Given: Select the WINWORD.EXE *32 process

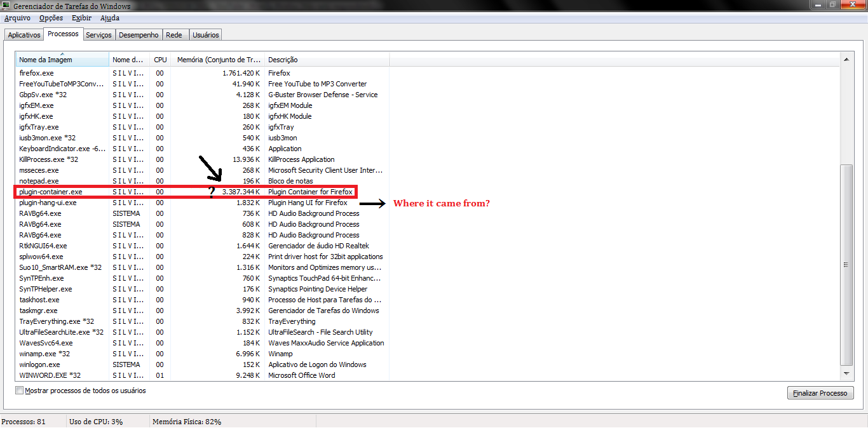Looking at the screenshot, I should pos(203,375).
